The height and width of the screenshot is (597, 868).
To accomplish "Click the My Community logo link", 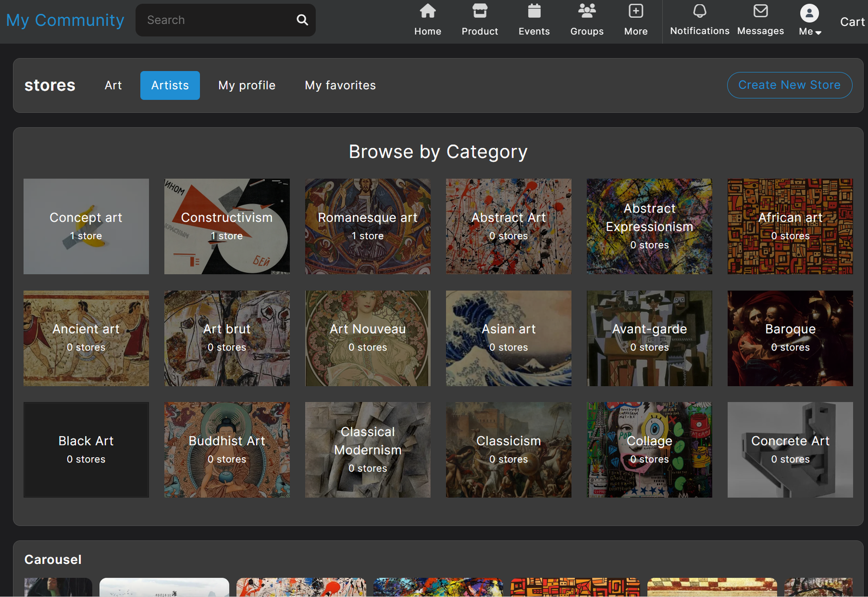I will tap(65, 21).
